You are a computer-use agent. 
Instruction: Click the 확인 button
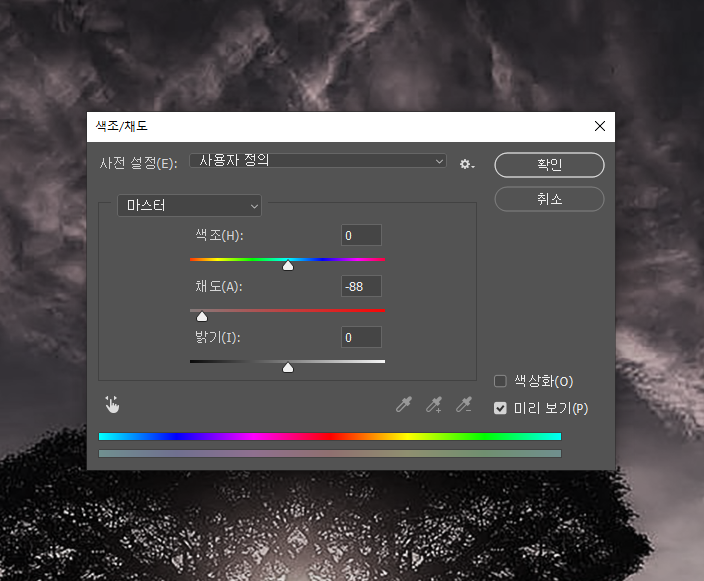pyautogui.click(x=549, y=164)
